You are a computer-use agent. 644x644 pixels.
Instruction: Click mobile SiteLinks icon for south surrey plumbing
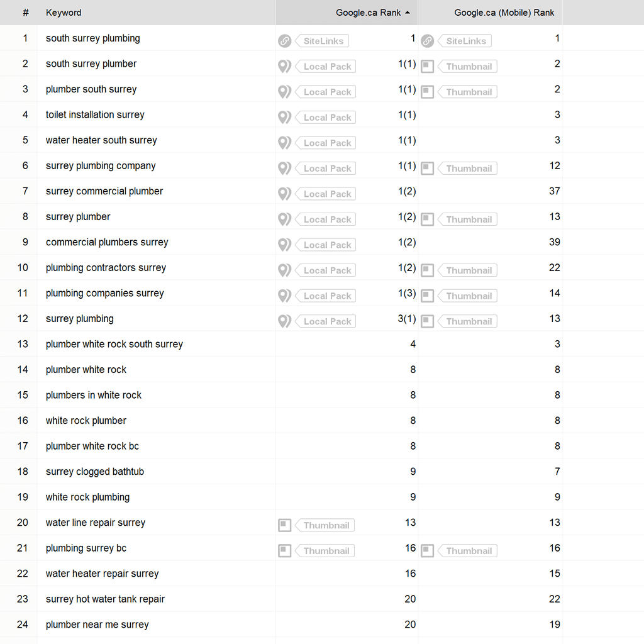[428, 41]
